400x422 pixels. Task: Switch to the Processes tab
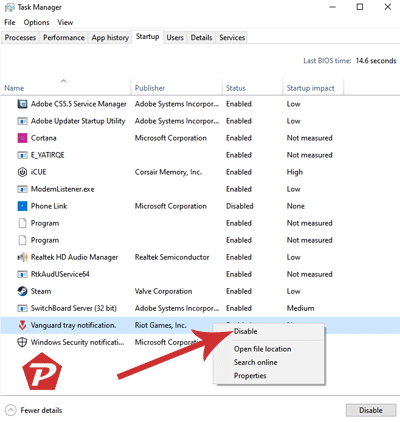20,38
